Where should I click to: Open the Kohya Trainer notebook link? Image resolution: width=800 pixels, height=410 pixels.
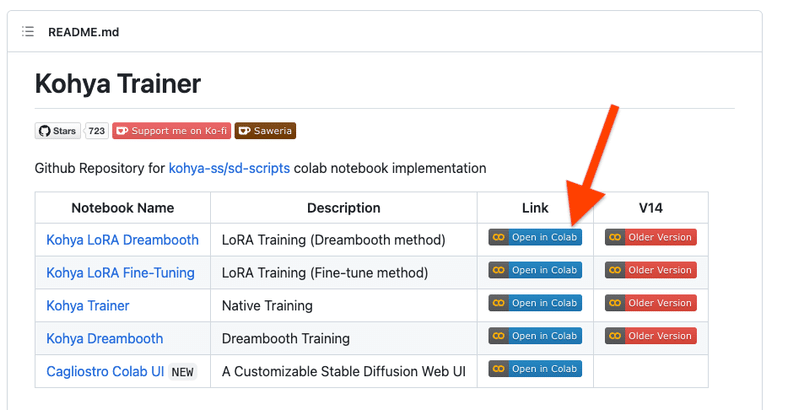88,306
